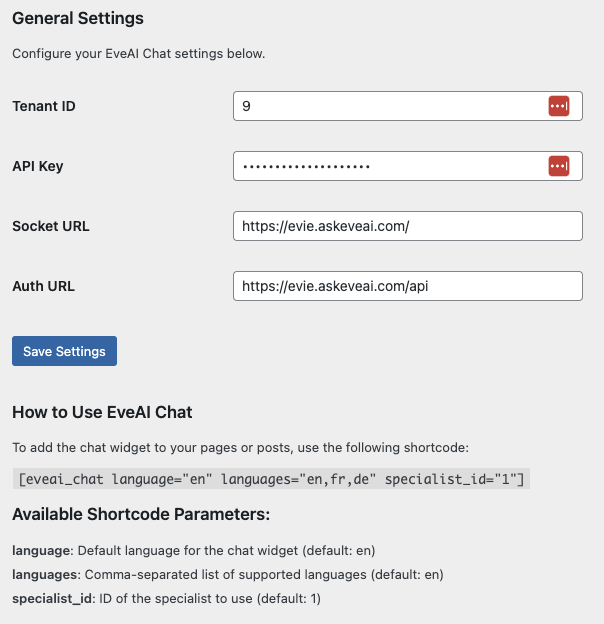Click the Configure your EveAI Chat settings text
Image resolution: width=604 pixels, height=624 pixels.
(139, 53)
